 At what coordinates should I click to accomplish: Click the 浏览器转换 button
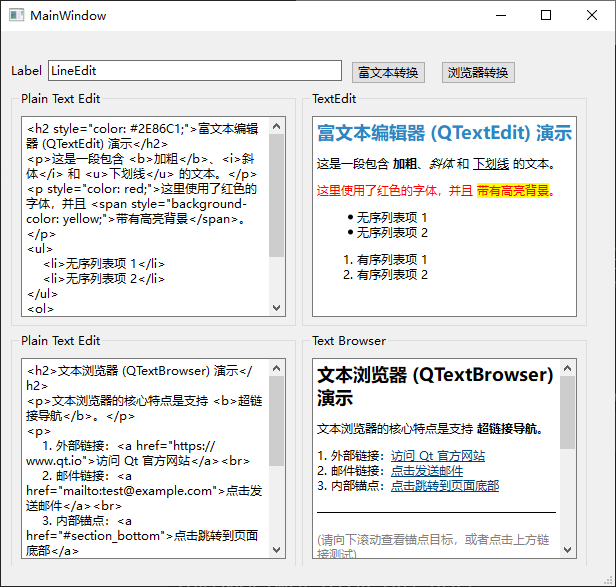[x=478, y=72]
